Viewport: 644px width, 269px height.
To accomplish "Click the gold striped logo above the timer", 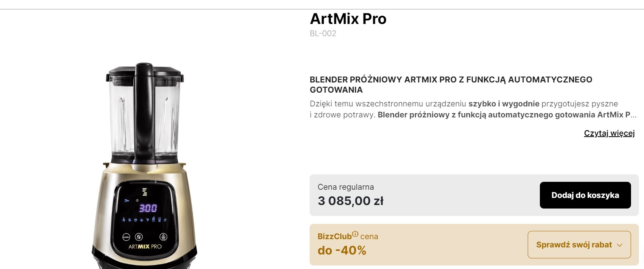I will (x=145, y=192).
